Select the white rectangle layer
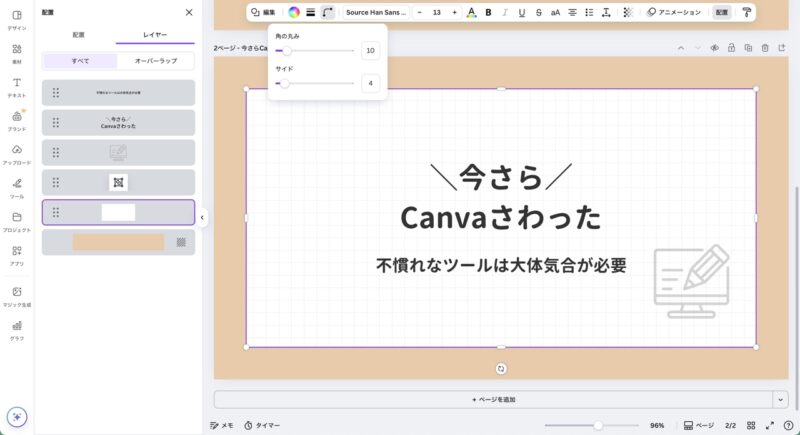The image size is (800, 435). point(118,212)
